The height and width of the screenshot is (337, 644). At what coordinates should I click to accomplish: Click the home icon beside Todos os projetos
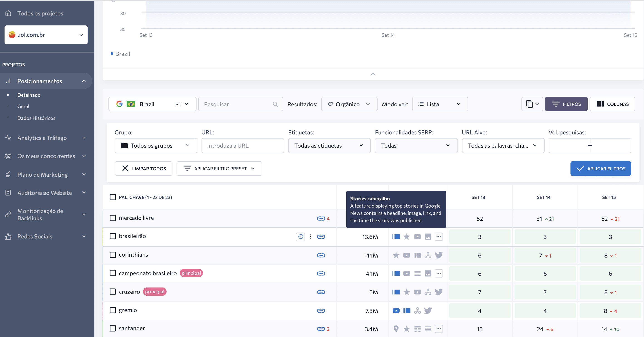[x=8, y=13]
